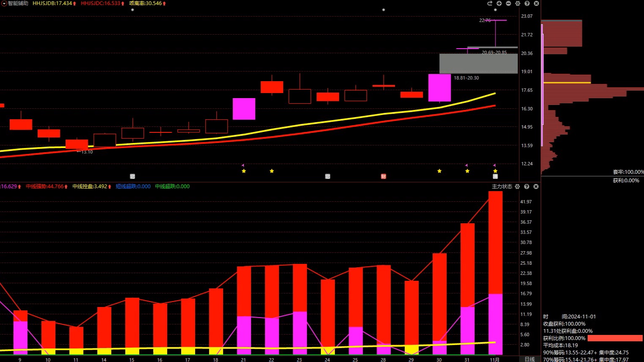Zoom in the main chart with plus icon
644x362 pixels.
pyautogui.click(x=499, y=3)
